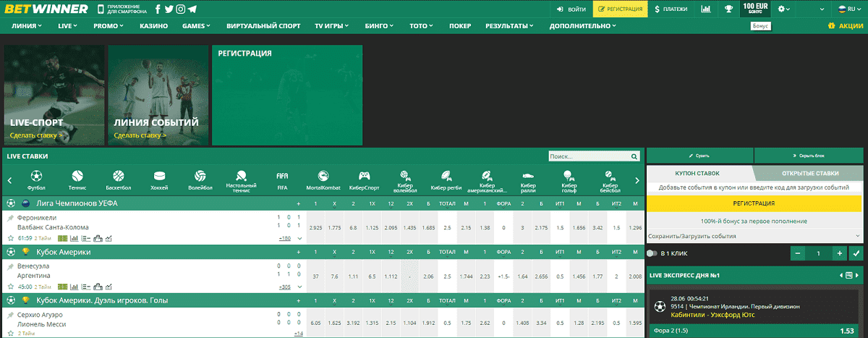Select odds 2.925 for Фероникели win

coord(315,228)
